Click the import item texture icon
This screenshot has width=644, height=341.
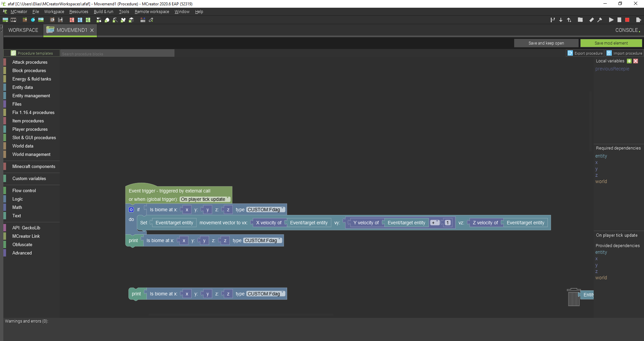pos(33,20)
